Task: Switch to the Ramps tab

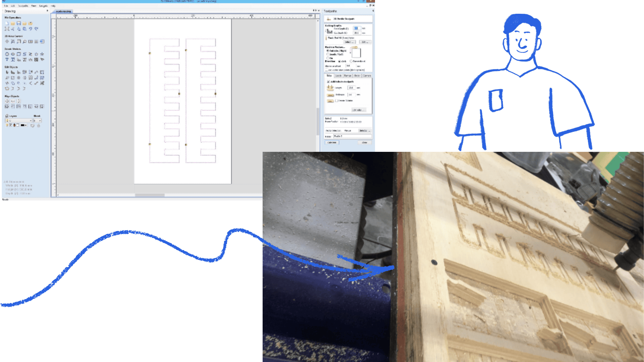Action: 347,76
